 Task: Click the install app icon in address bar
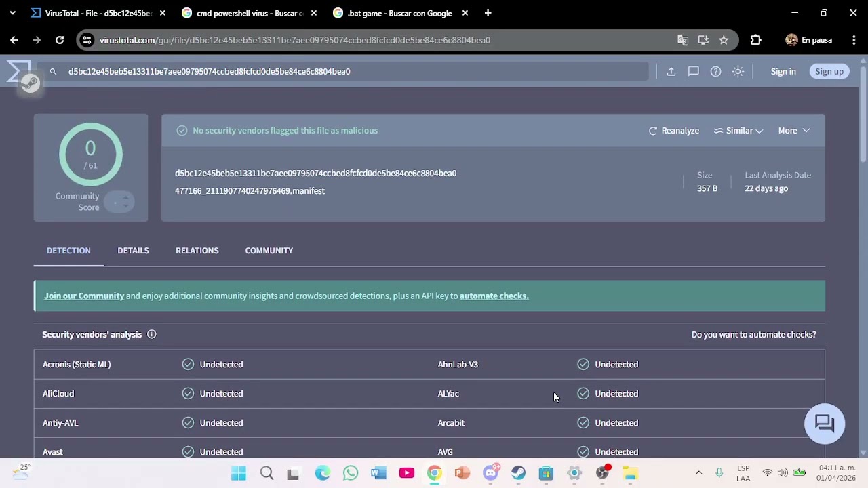click(703, 40)
